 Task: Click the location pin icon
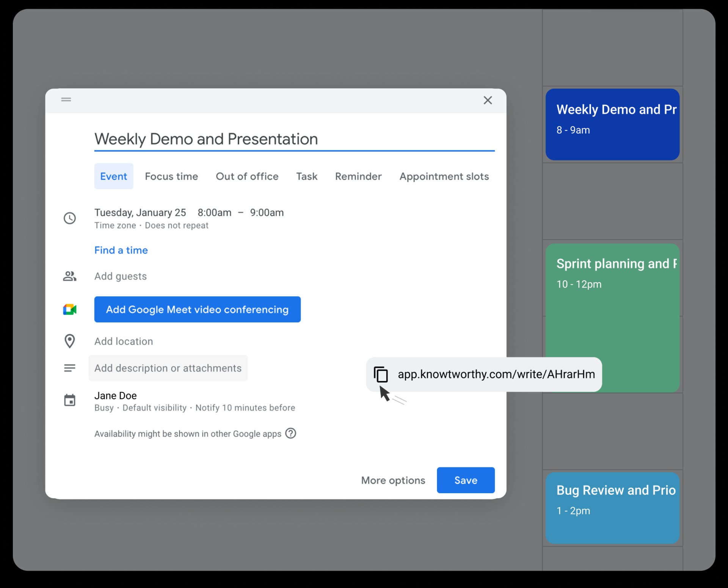[x=70, y=341]
